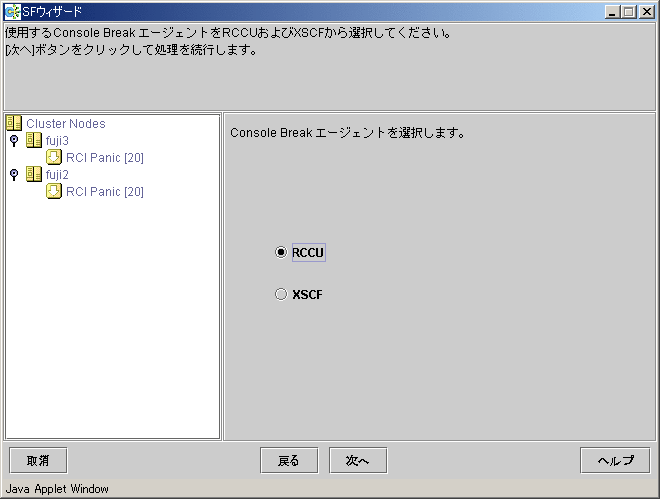Click the 'Java Applet Window' status text
Viewport: 660px width, 499px height.
[x=57, y=489]
